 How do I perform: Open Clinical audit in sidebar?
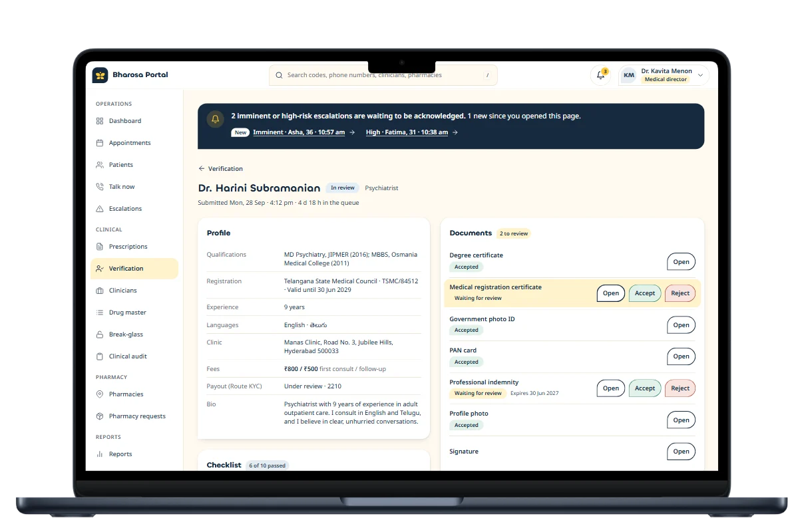[134, 356]
